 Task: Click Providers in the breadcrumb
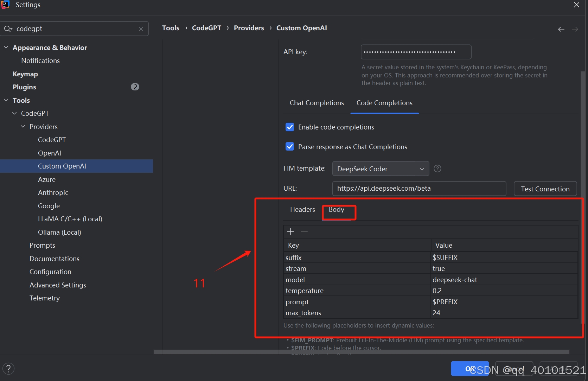click(249, 28)
